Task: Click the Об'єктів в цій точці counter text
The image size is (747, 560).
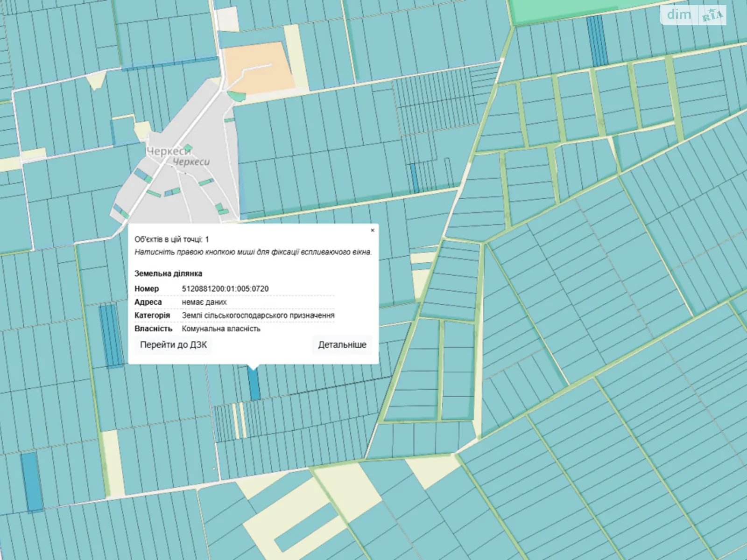Action: tap(171, 239)
